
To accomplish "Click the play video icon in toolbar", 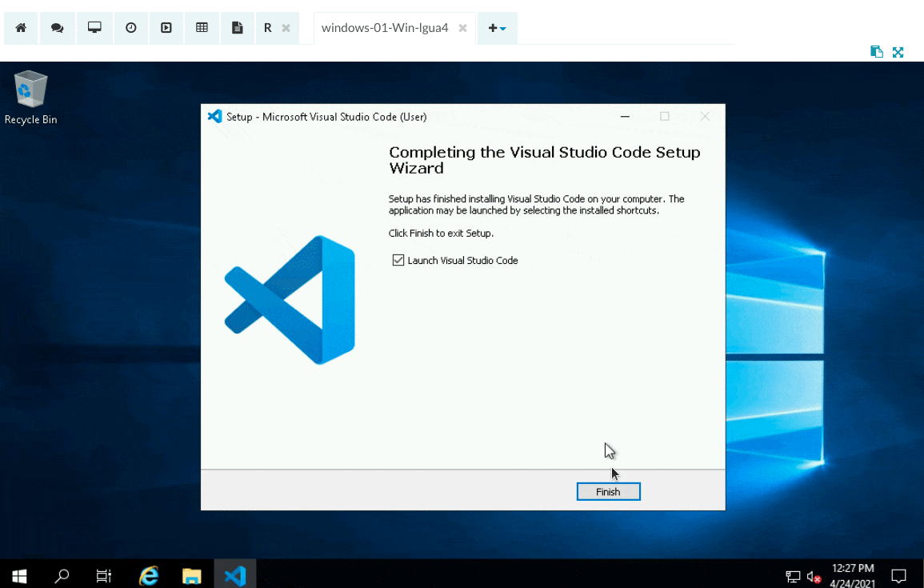I will (166, 28).
